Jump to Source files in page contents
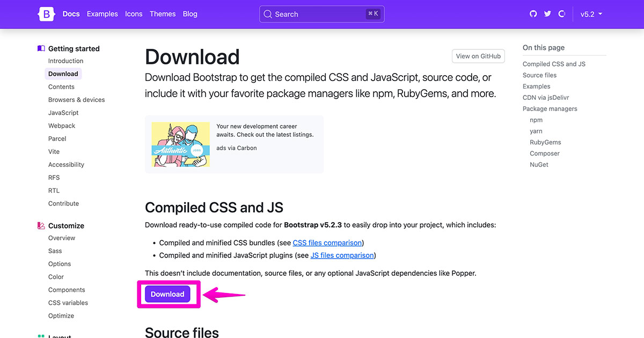The width and height of the screenshot is (644, 338). tap(539, 75)
